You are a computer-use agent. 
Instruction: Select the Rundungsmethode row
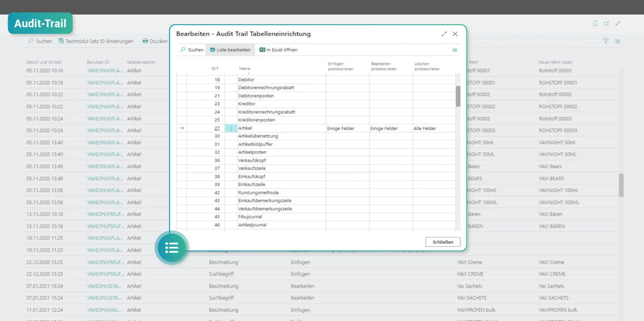(316, 193)
